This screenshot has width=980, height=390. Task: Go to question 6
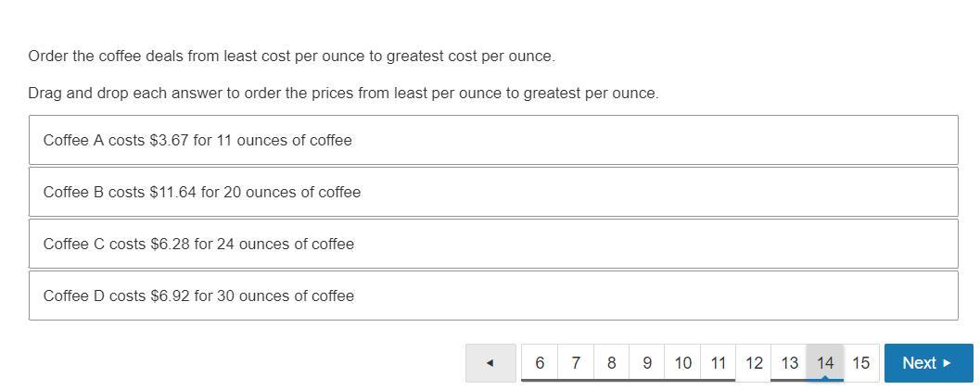point(540,363)
